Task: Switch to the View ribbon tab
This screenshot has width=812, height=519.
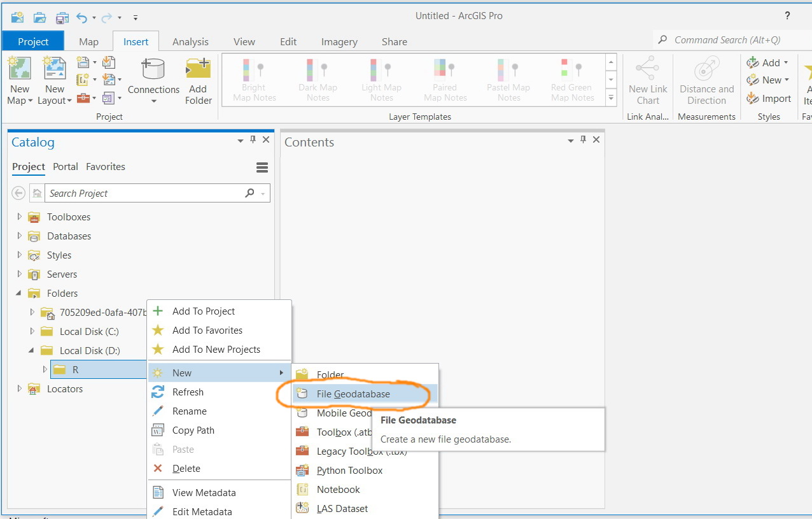Action: (x=244, y=41)
